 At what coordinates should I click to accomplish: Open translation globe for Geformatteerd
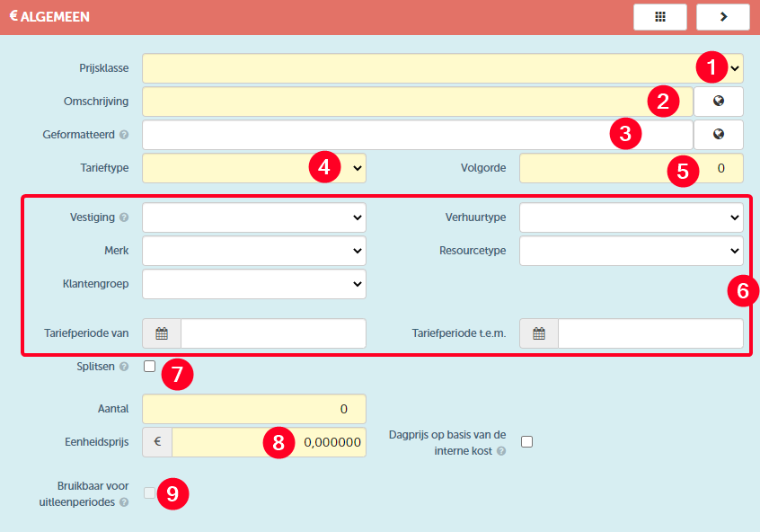(x=719, y=134)
